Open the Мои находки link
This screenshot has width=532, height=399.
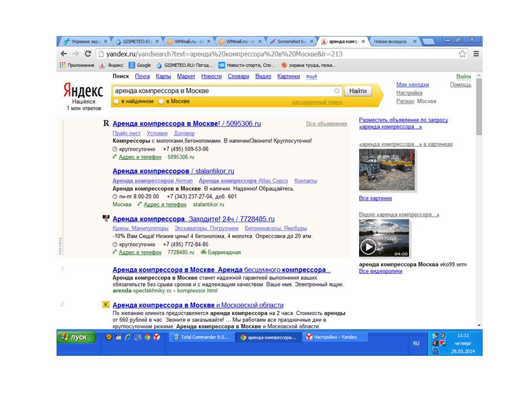click(x=412, y=84)
